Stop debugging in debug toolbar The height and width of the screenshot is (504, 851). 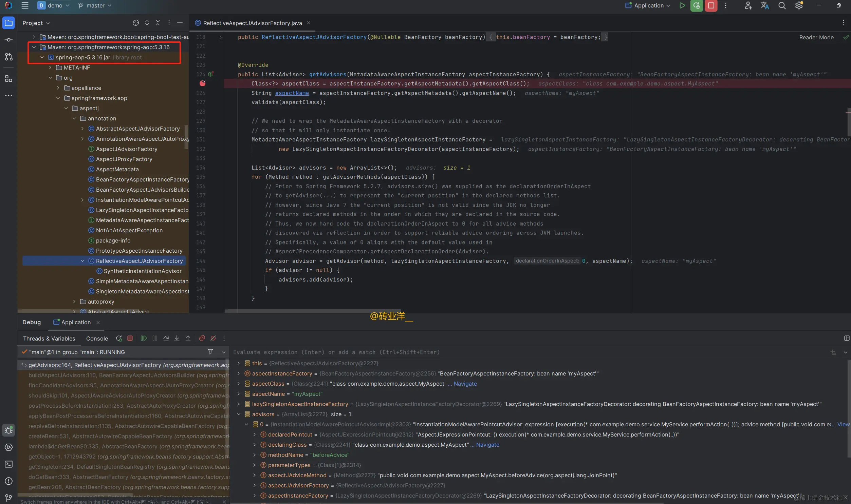130,338
